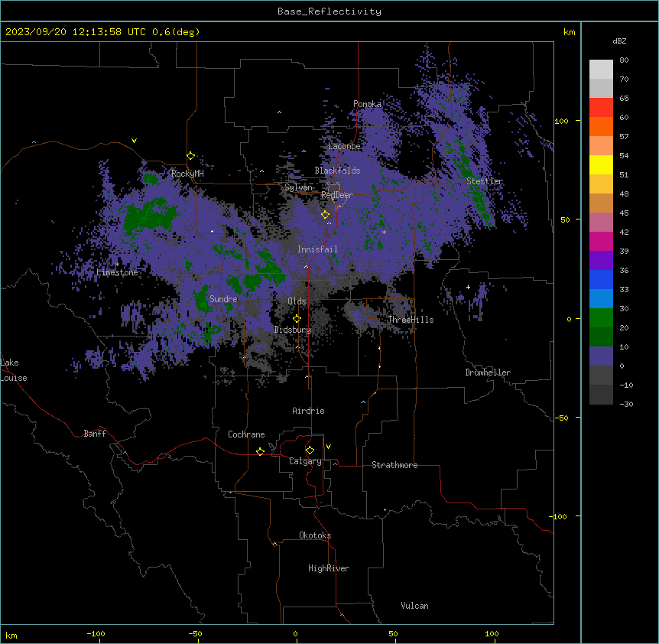The image size is (659, 644).
Task: Select the violet 36-39 dBZ legend swatch
Action: pyautogui.click(x=601, y=261)
